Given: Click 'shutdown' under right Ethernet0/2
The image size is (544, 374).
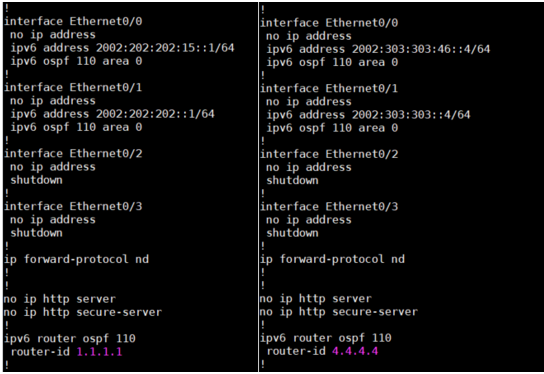Looking at the screenshot, I should [x=292, y=180].
